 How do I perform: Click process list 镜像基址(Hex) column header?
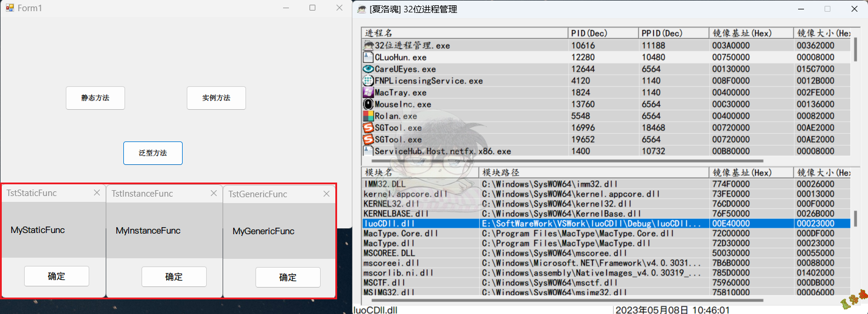[751, 33]
